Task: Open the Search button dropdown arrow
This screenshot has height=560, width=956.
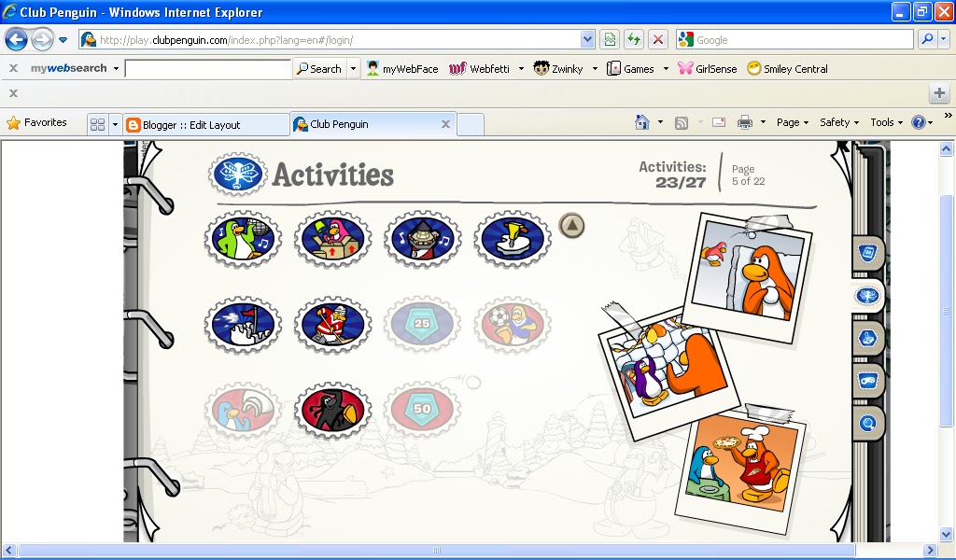Action: 353,69
